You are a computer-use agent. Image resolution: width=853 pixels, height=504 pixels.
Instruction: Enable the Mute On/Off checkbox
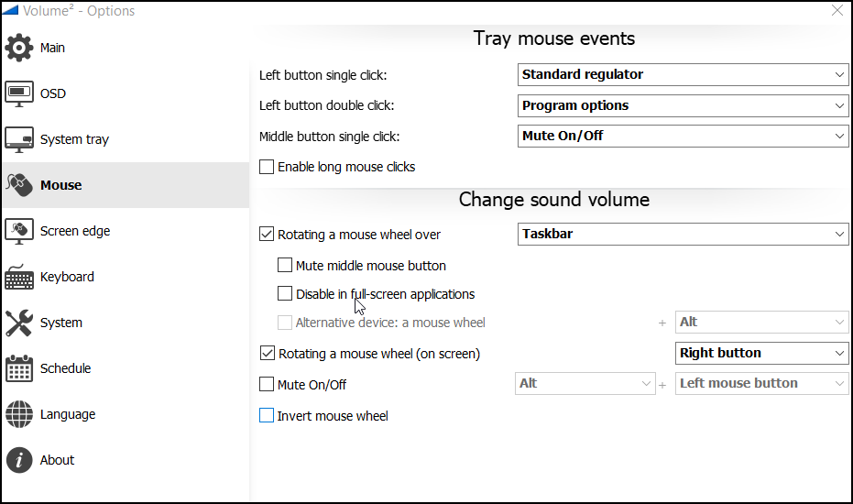coord(267,384)
